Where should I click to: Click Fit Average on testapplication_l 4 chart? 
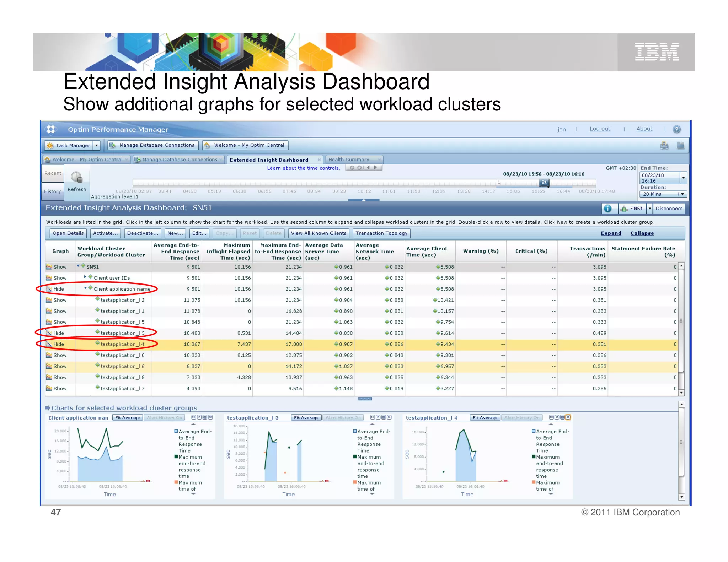coord(485,417)
